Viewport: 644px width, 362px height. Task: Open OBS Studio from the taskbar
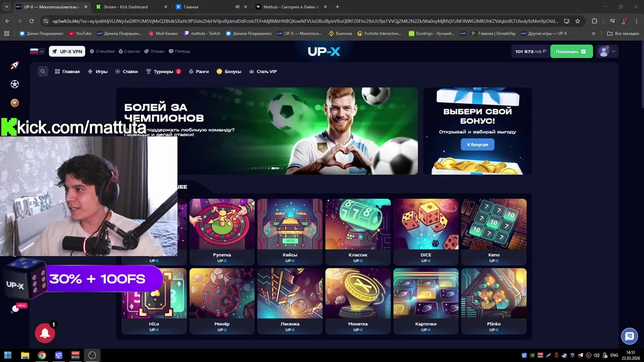click(x=92, y=355)
